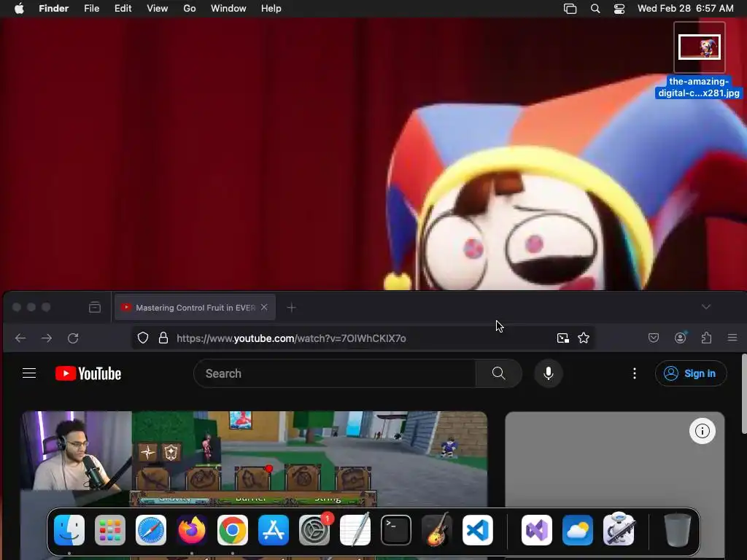
Task: Open the Help menu
Action: tap(271, 9)
